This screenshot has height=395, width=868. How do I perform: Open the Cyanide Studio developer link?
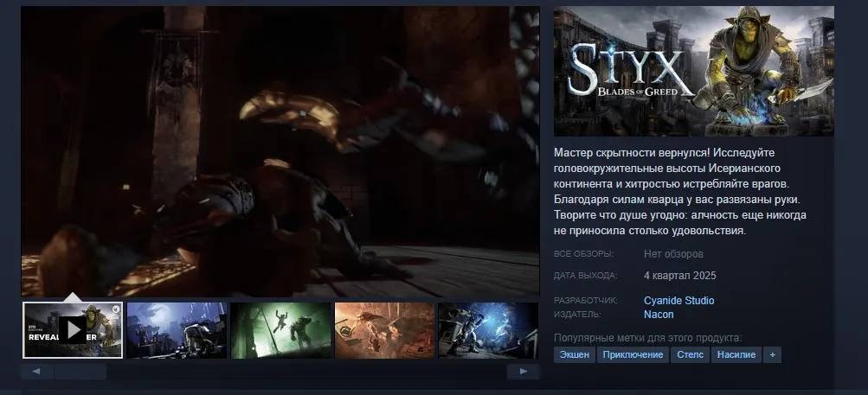tap(678, 301)
